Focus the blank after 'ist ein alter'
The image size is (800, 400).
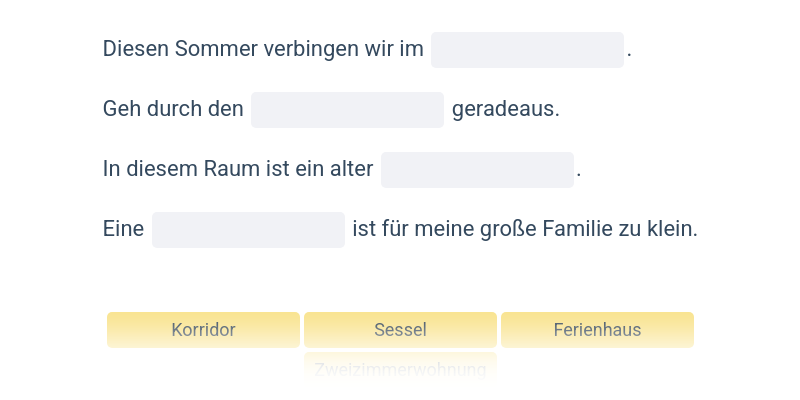[477, 170]
